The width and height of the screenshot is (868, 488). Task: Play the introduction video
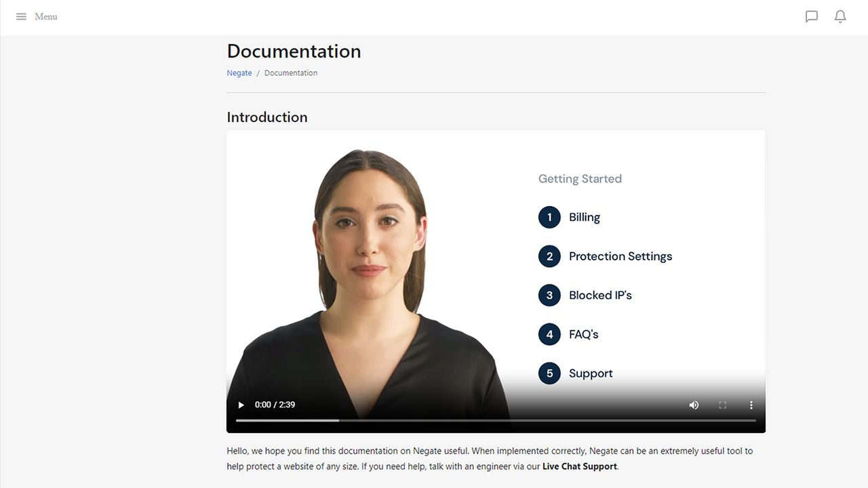[241, 405]
